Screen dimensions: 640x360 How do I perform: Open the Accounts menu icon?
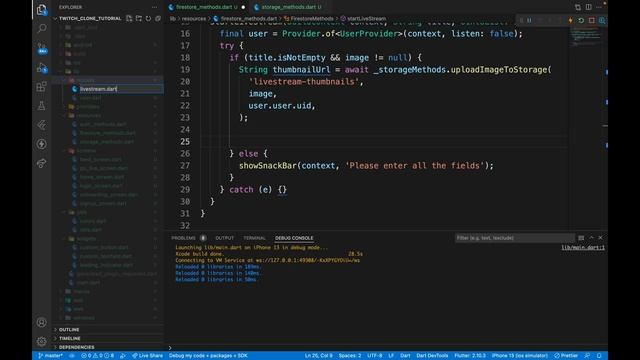tap(42, 322)
